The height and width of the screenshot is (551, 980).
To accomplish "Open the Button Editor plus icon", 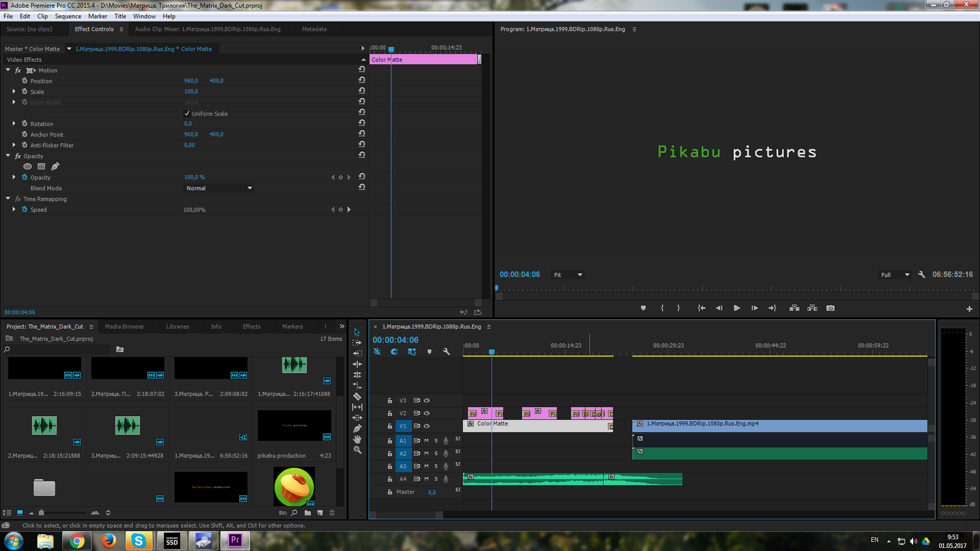I will 969,309.
